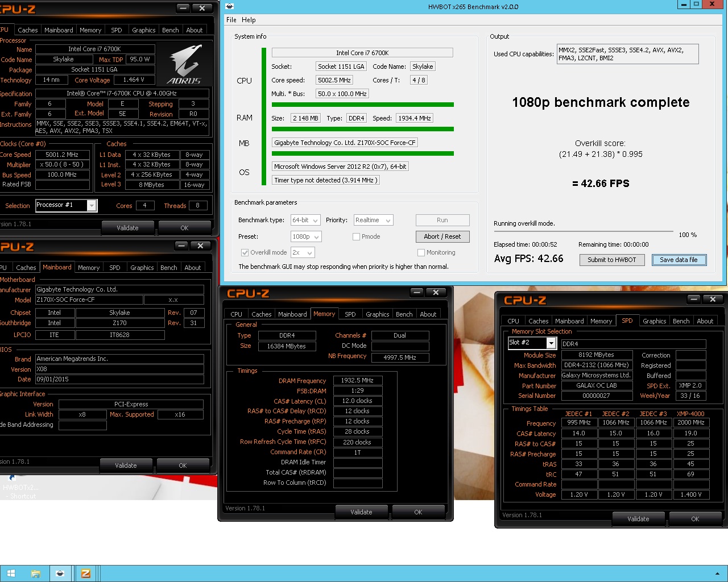Click the RAM green progress bar

pyautogui.click(x=363, y=129)
